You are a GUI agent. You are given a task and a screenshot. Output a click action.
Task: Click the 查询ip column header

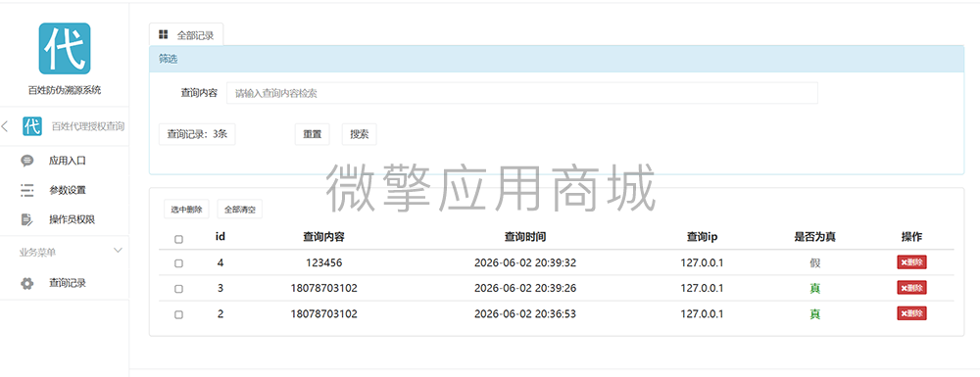coord(702,237)
